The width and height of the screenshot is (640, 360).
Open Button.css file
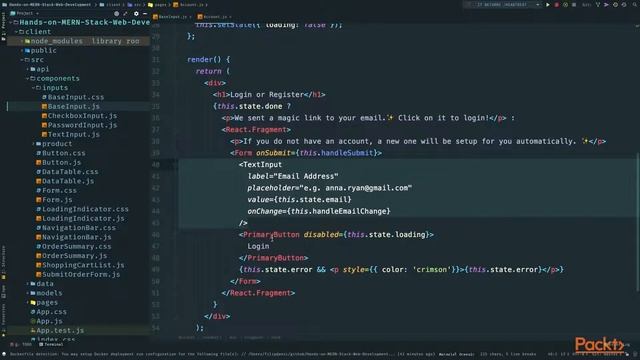click(61, 153)
